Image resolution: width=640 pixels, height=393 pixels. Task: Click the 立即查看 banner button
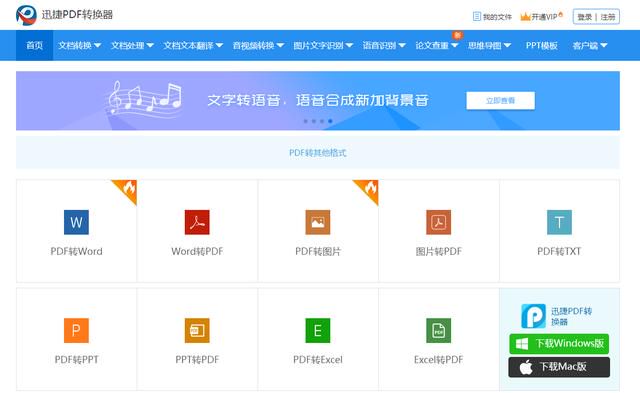coord(500,100)
